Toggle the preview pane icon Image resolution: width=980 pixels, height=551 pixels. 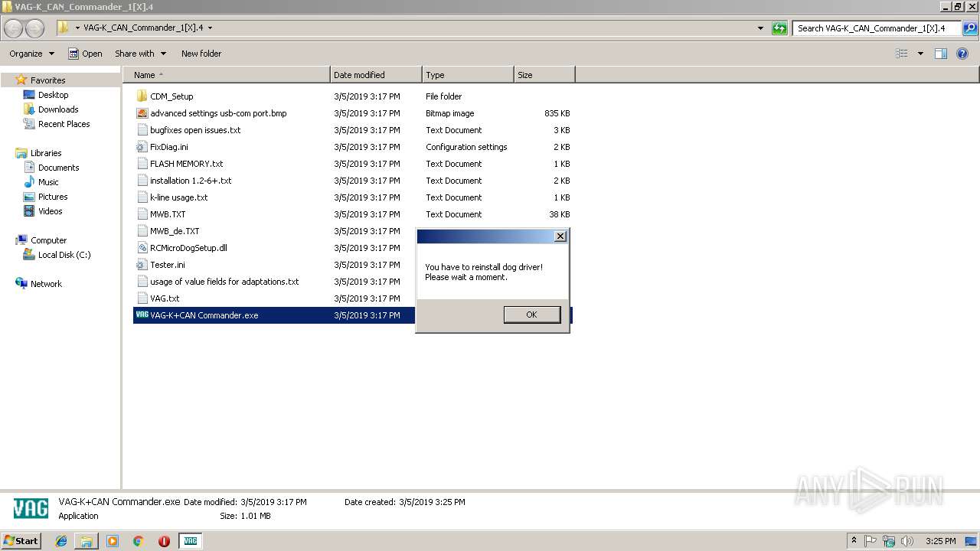point(941,54)
